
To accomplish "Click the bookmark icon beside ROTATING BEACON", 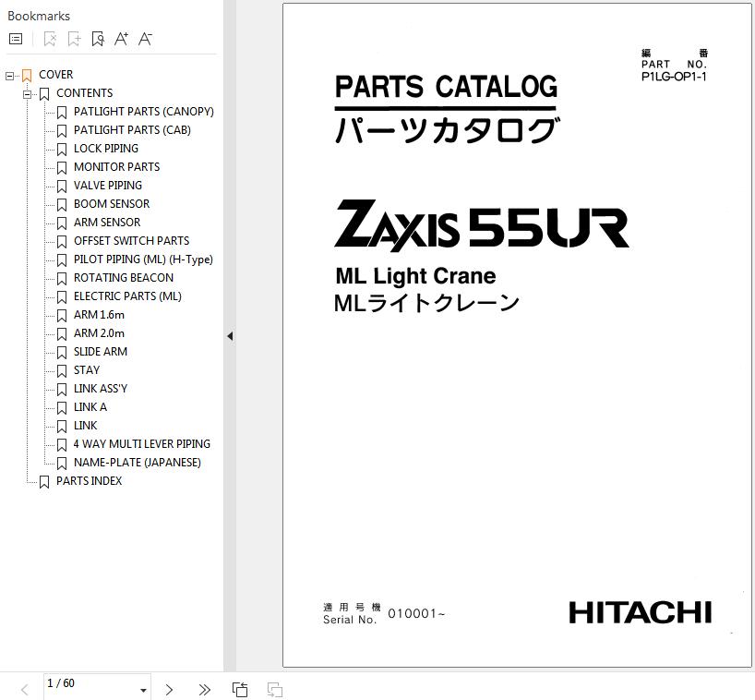I will (62, 279).
